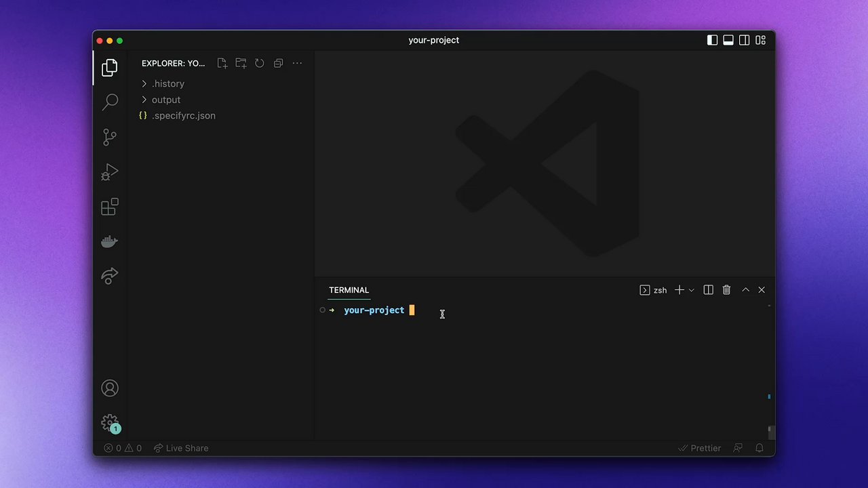
Task: Create a new folder in Explorer
Action: (x=241, y=63)
